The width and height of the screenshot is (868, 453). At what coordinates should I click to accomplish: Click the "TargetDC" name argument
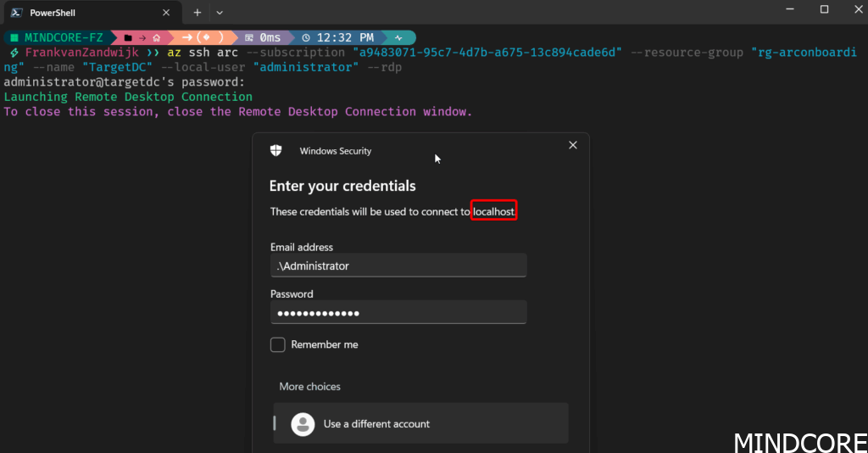coord(117,68)
